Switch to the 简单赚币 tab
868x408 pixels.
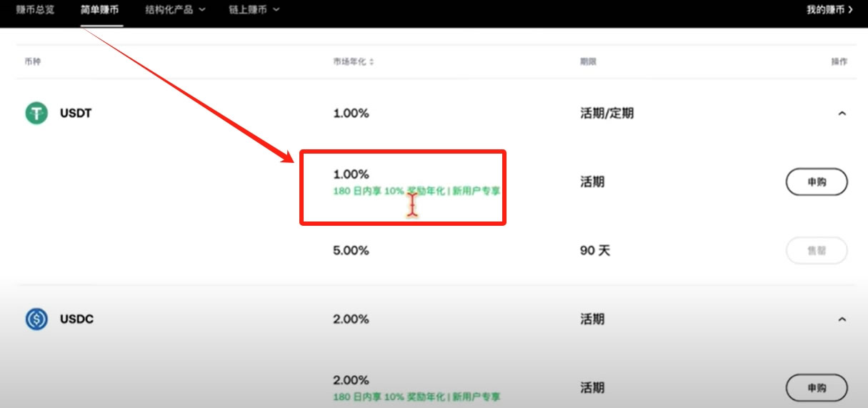click(x=100, y=10)
